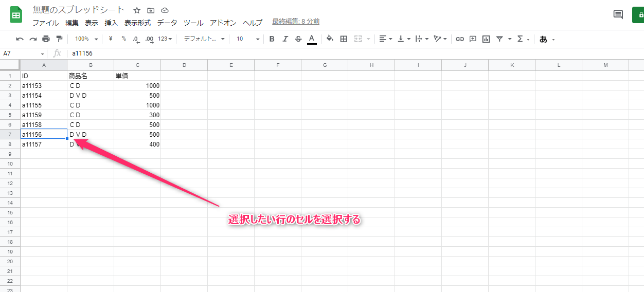Click the 最終編集: 8 分前 link
This screenshot has width=644, height=292.
(x=296, y=22)
